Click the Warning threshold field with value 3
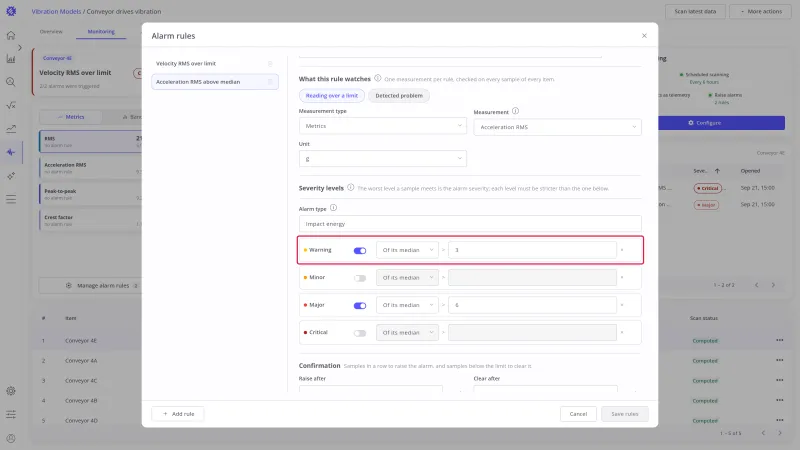 click(x=532, y=250)
